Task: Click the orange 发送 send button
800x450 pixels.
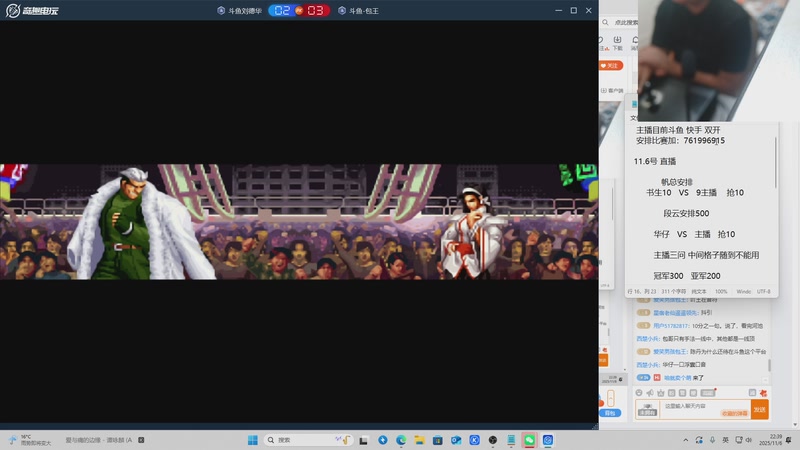Action: pyautogui.click(x=760, y=409)
